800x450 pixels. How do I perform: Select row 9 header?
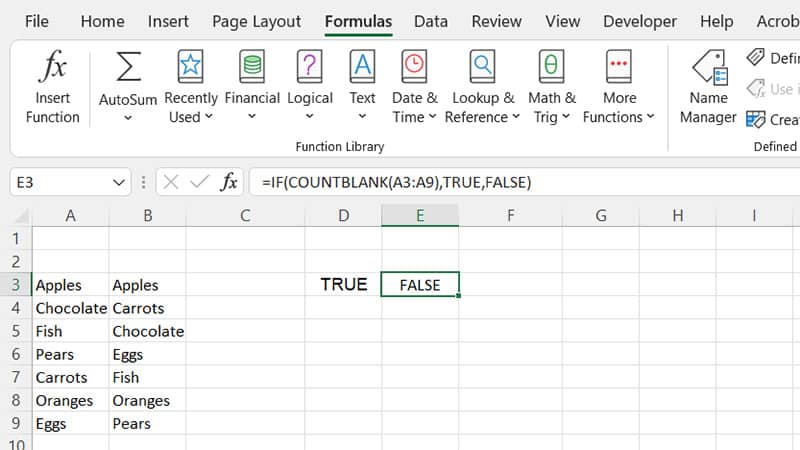[16, 423]
